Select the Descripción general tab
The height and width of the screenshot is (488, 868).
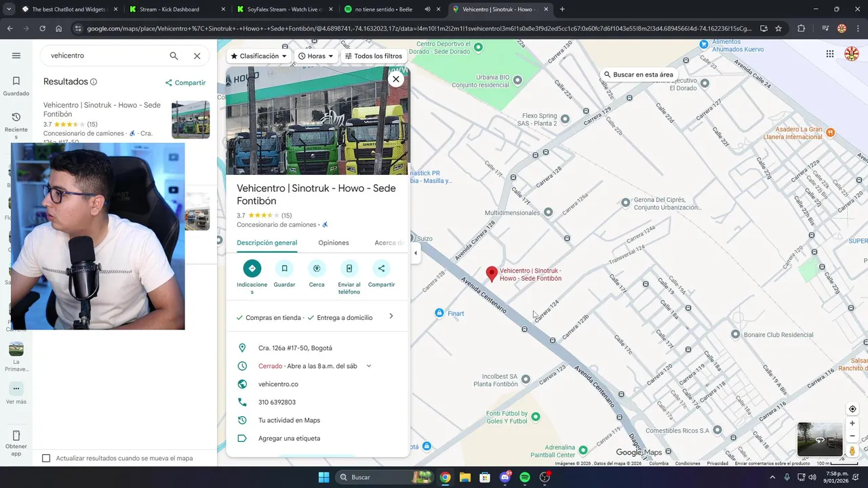267,243
